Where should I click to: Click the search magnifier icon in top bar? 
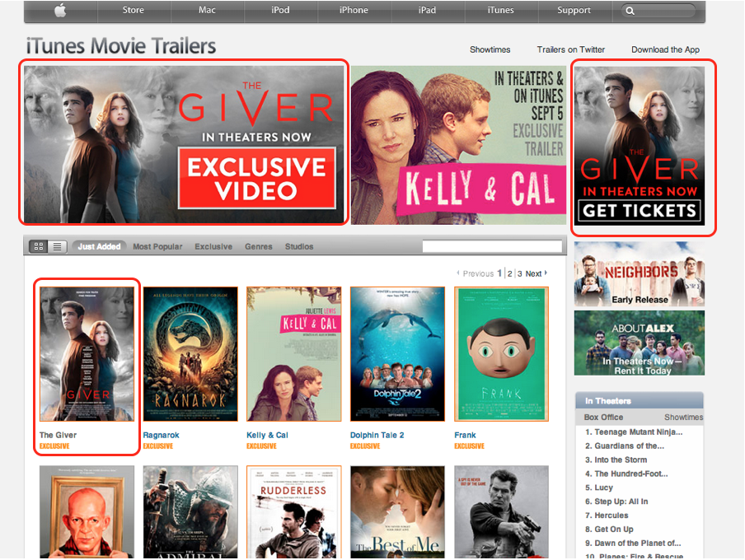click(x=630, y=11)
